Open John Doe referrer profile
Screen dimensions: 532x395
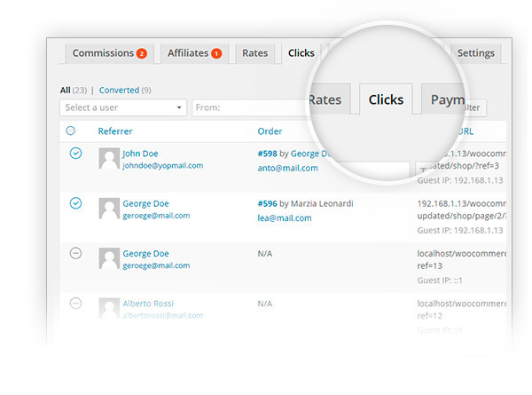(x=140, y=154)
